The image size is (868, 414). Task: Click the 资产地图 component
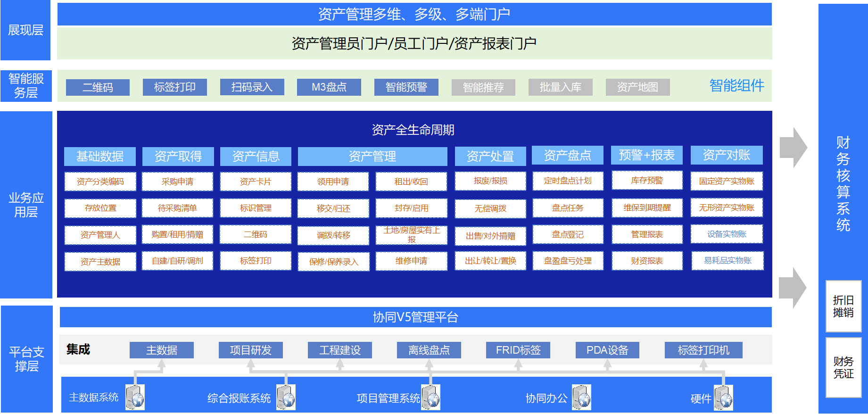[x=638, y=87]
